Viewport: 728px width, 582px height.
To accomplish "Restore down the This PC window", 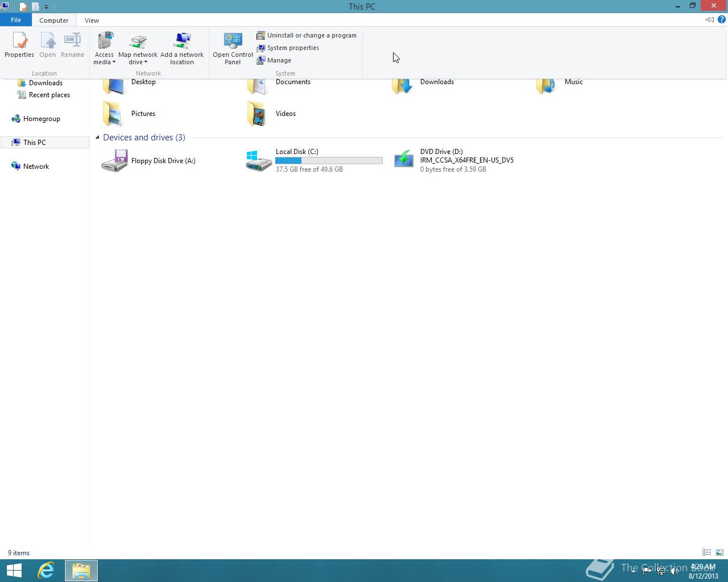I will (693, 6).
